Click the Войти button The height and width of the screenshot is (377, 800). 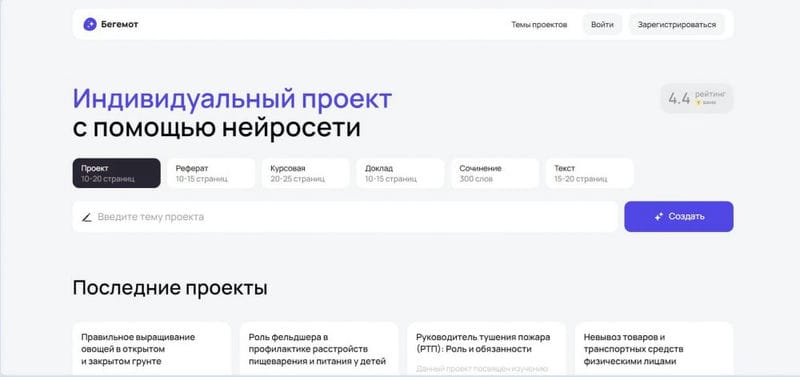tap(602, 24)
